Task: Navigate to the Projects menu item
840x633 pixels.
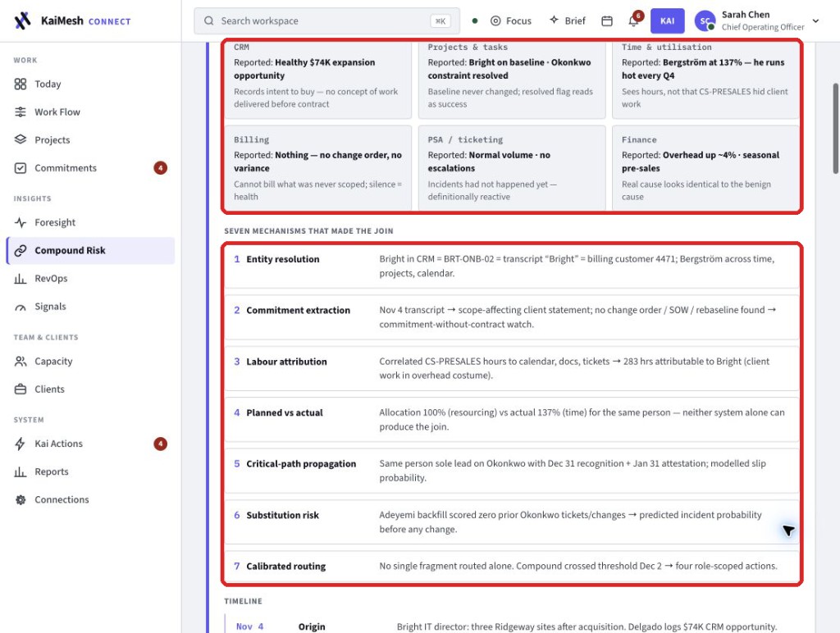Action: click(90, 139)
